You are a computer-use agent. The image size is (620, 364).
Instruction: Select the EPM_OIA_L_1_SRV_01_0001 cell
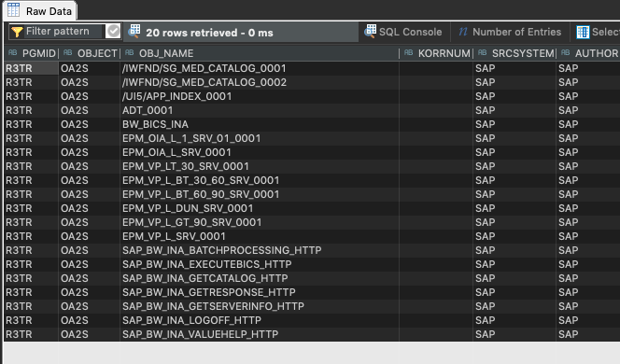click(260, 138)
